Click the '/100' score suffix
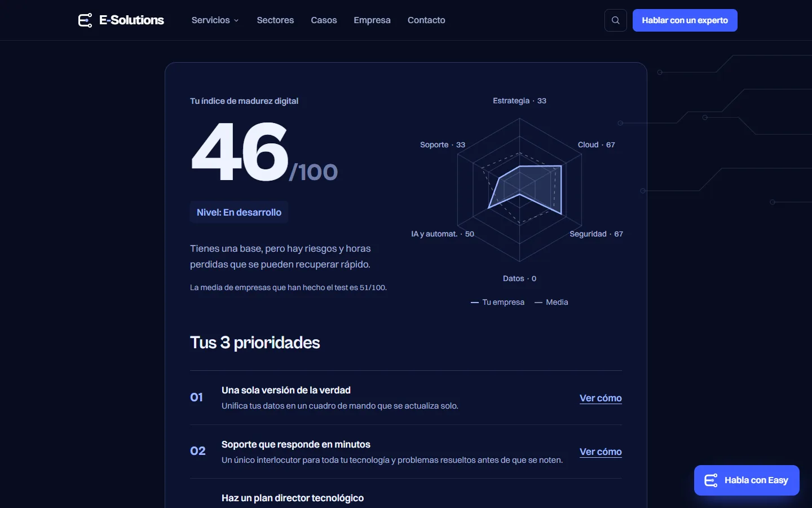 click(x=314, y=172)
